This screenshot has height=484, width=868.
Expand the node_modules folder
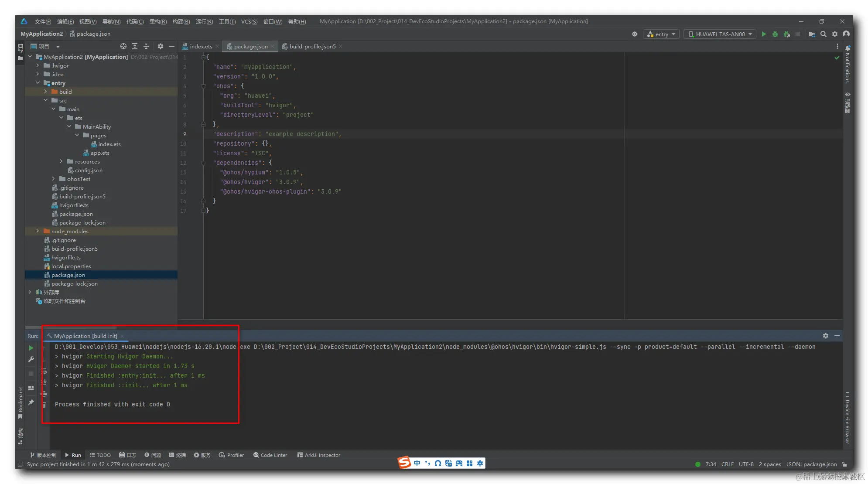coord(38,231)
